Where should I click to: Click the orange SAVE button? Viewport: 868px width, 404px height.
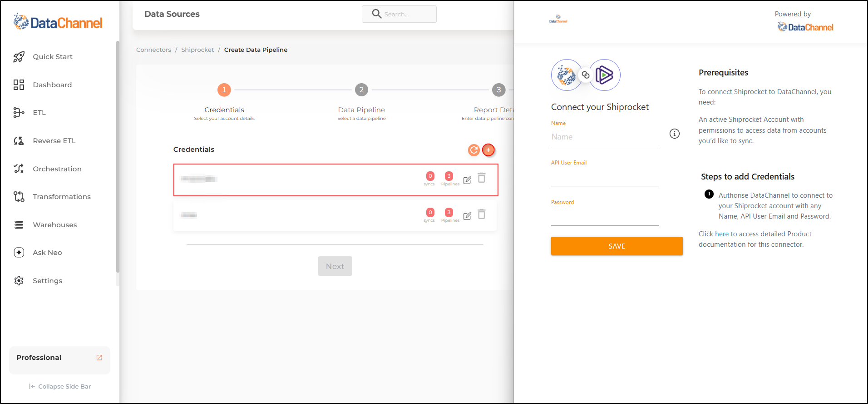[x=616, y=246]
